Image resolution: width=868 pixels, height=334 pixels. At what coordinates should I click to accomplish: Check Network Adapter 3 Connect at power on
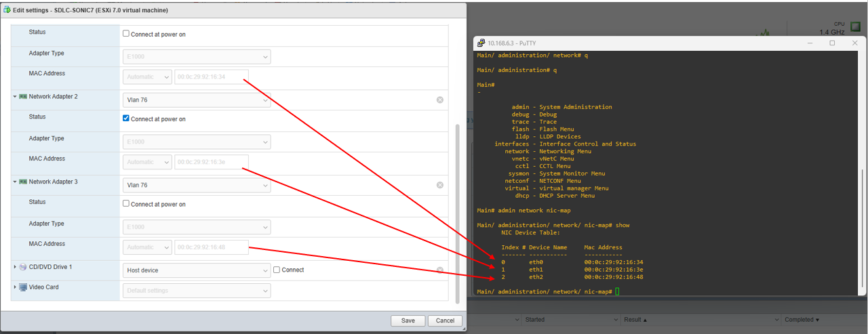(x=126, y=204)
